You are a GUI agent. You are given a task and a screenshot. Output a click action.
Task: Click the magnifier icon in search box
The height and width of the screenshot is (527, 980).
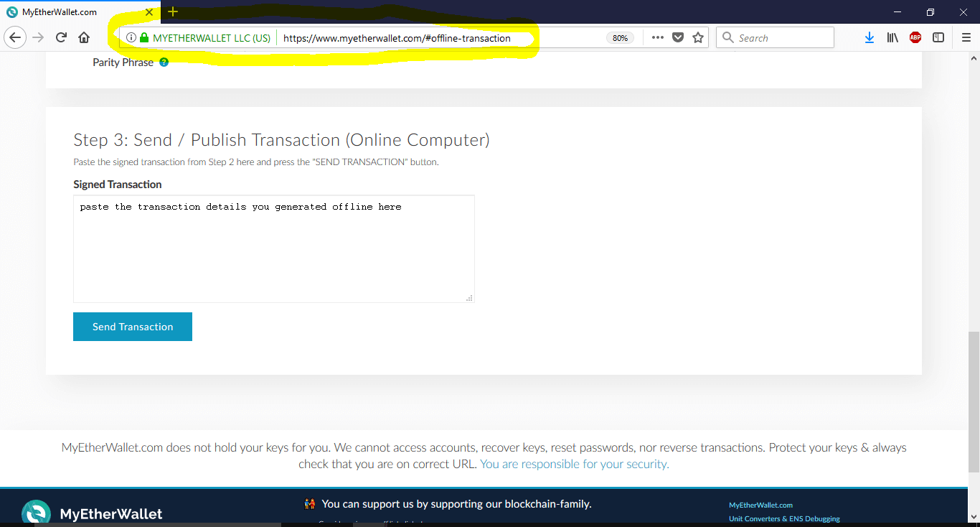pos(728,38)
